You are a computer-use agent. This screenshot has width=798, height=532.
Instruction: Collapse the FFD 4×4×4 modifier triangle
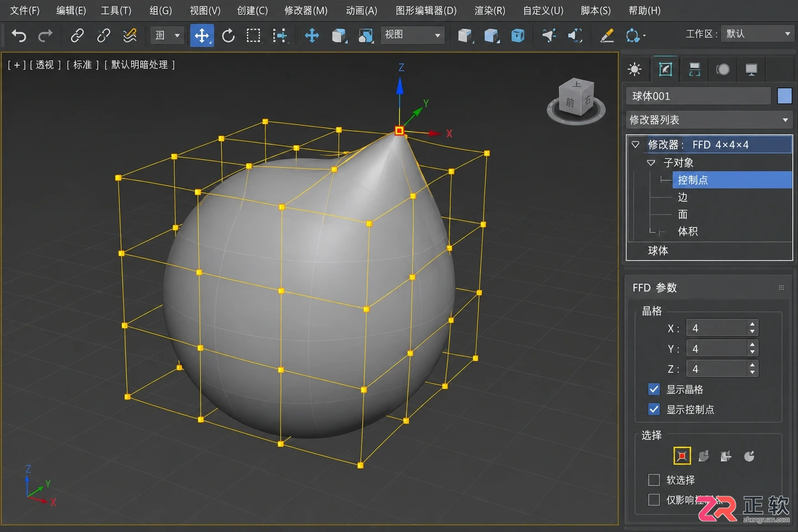[636, 145]
